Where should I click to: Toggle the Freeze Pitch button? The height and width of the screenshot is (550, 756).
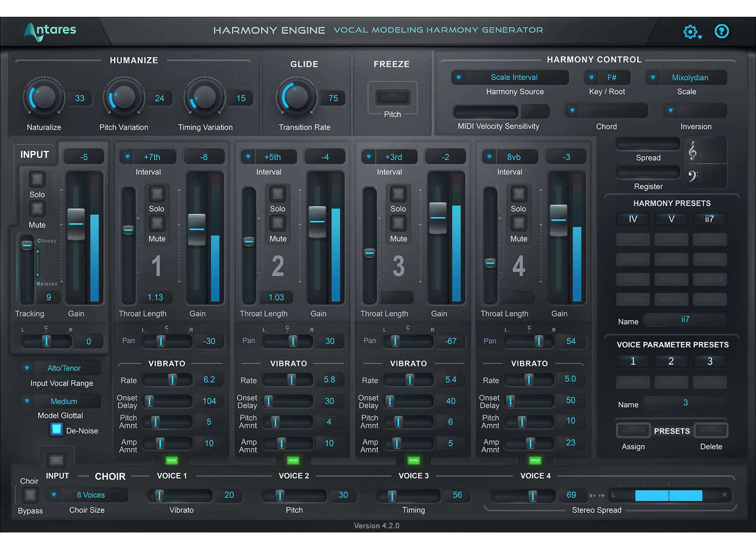point(393,97)
